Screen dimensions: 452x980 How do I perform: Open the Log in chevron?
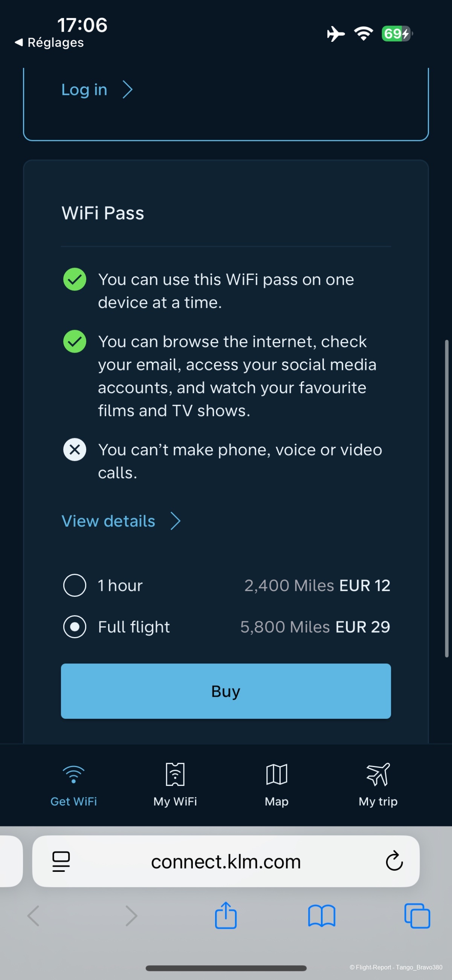(x=128, y=90)
